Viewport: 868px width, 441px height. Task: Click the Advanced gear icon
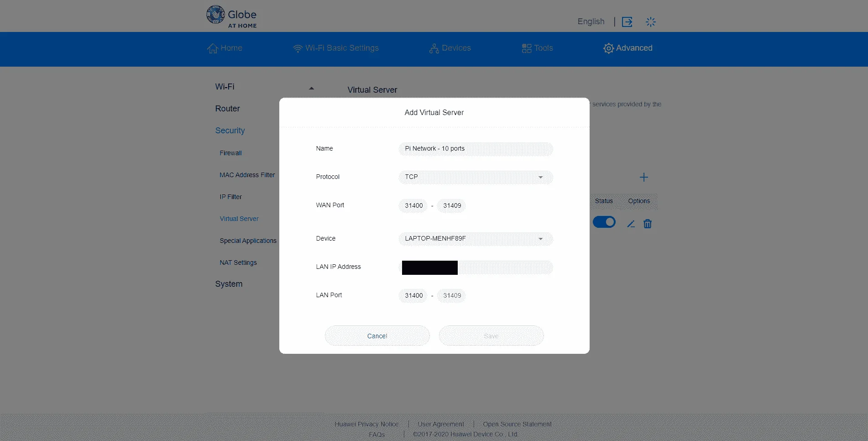coord(608,48)
